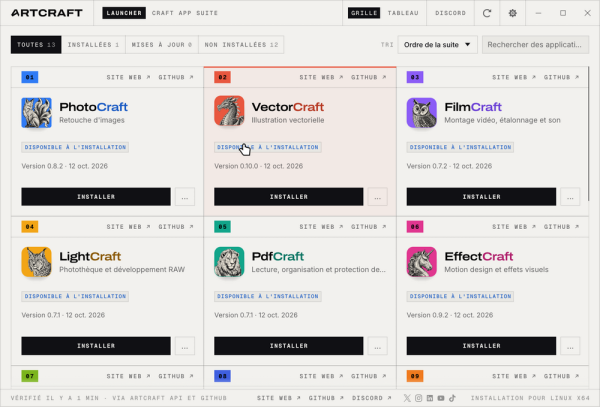This screenshot has height=407, width=600.
Task: Click the vertical scrollbar of the app grid
Action: point(589,134)
